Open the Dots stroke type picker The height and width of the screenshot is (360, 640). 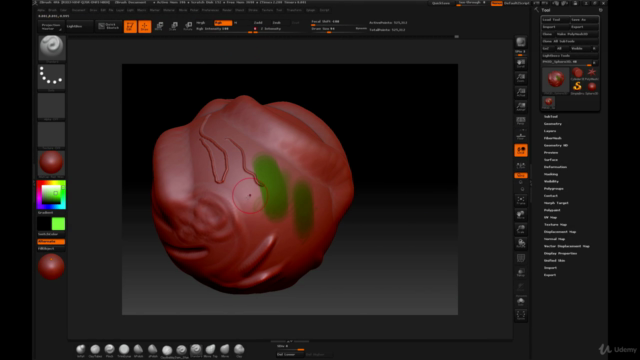pyautogui.click(x=51, y=77)
